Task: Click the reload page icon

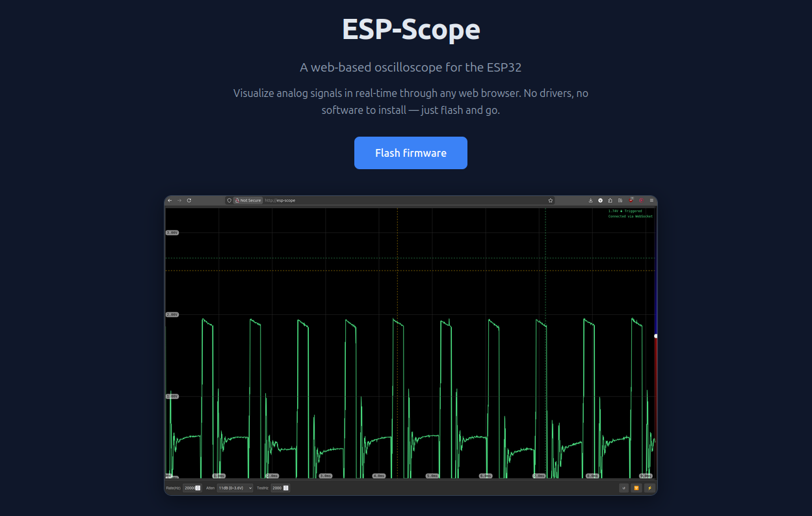Action: click(189, 200)
